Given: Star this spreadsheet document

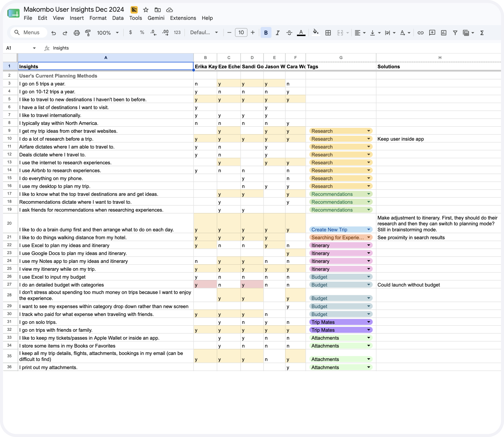Looking at the screenshot, I should coord(146,10).
